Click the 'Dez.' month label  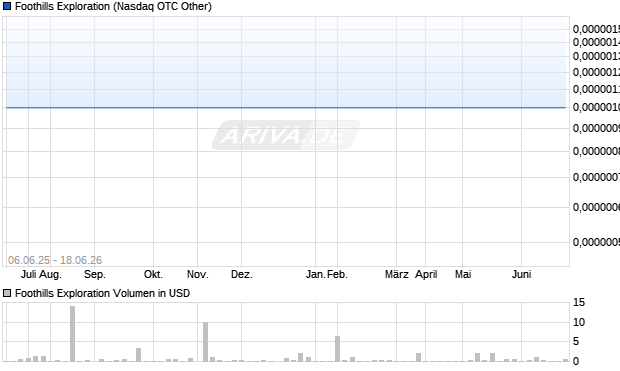click(x=242, y=274)
